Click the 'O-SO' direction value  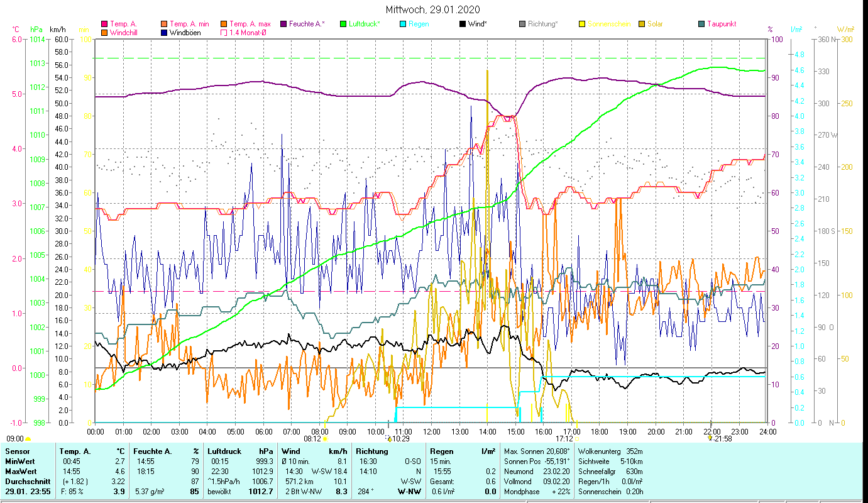click(x=412, y=462)
